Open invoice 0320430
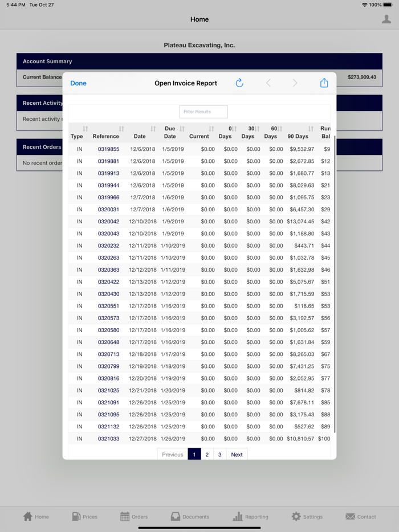This screenshot has height=532, width=399. click(109, 294)
